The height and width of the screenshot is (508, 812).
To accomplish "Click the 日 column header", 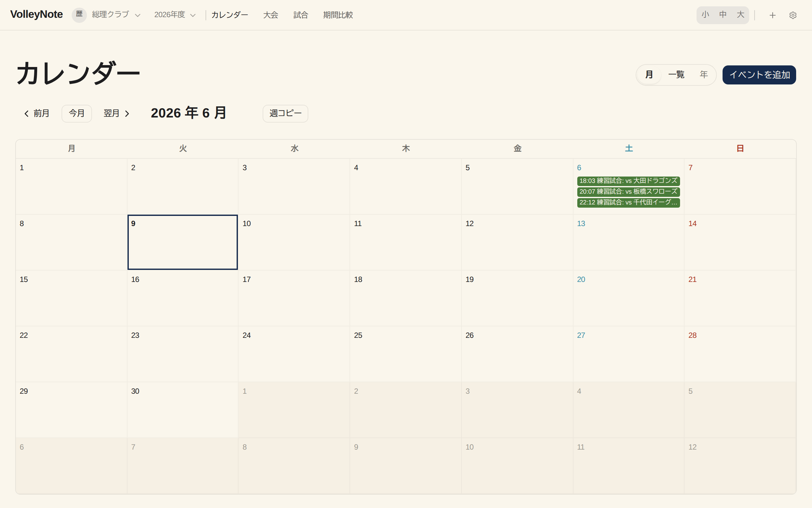I will pyautogui.click(x=740, y=149).
